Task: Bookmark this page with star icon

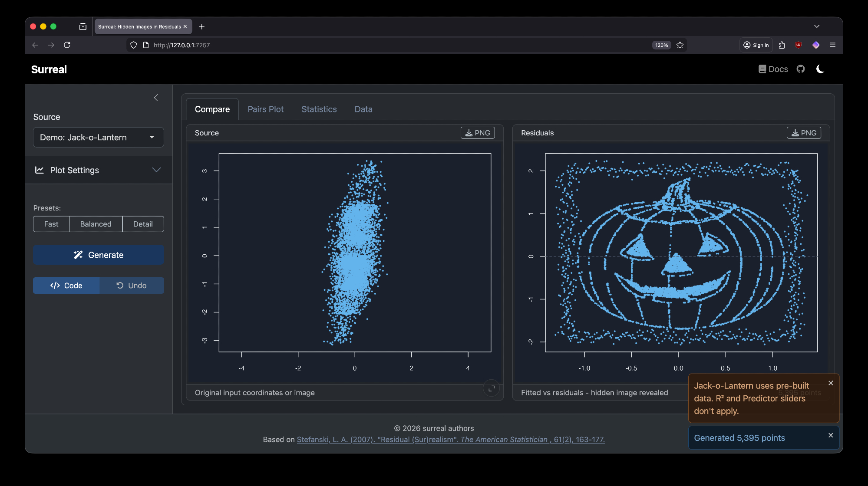Action: pyautogui.click(x=680, y=45)
